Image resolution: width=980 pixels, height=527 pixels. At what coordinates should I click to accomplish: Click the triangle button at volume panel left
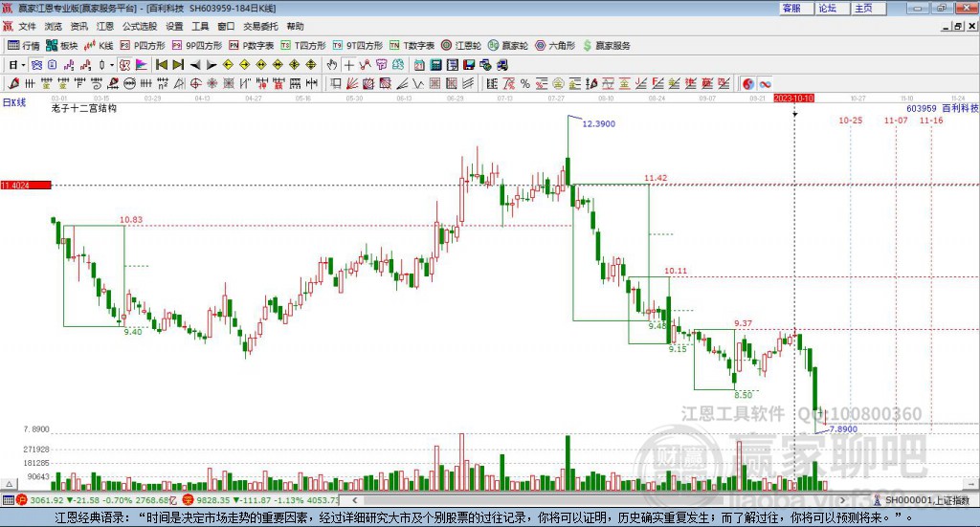(9, 484)
